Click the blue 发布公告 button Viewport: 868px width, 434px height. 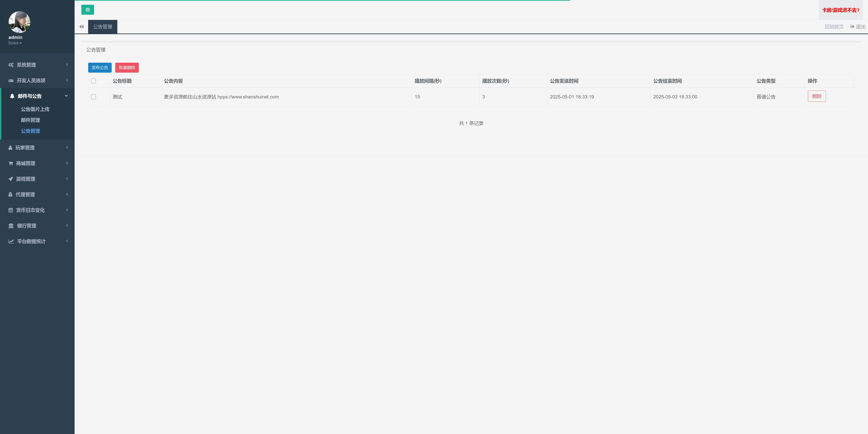click(100, 68)
